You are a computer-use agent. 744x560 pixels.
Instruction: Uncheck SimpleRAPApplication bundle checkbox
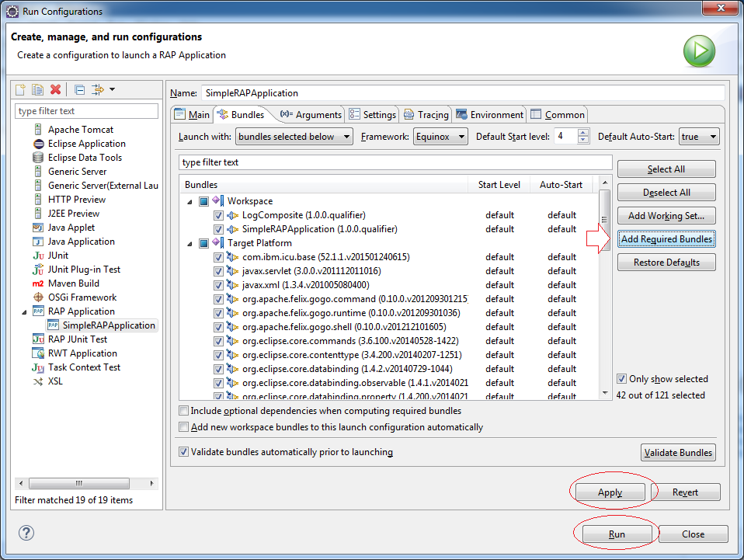[218, 229]
